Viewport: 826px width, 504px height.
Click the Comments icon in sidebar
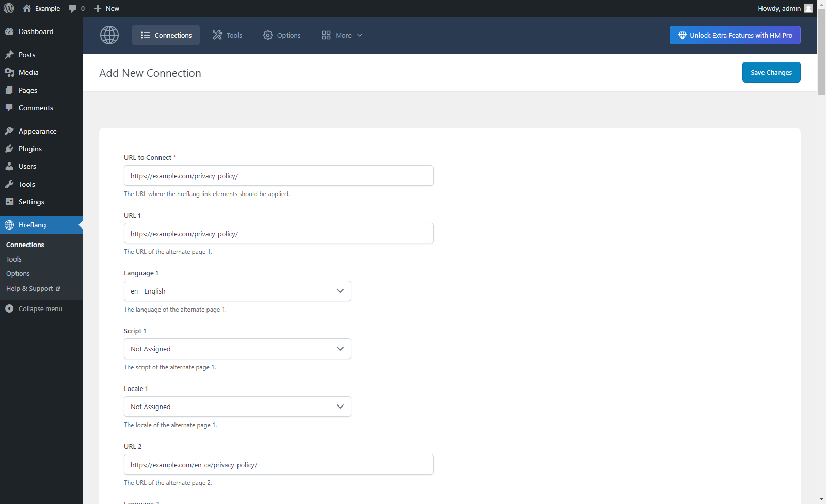point(9,108)
